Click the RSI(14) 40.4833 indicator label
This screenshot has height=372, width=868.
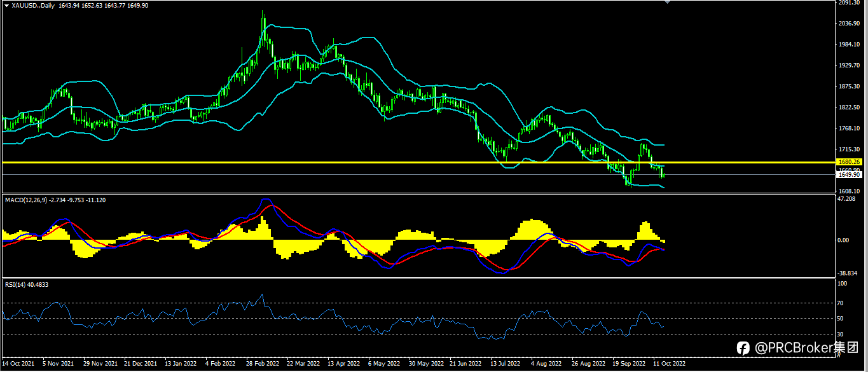27,285
